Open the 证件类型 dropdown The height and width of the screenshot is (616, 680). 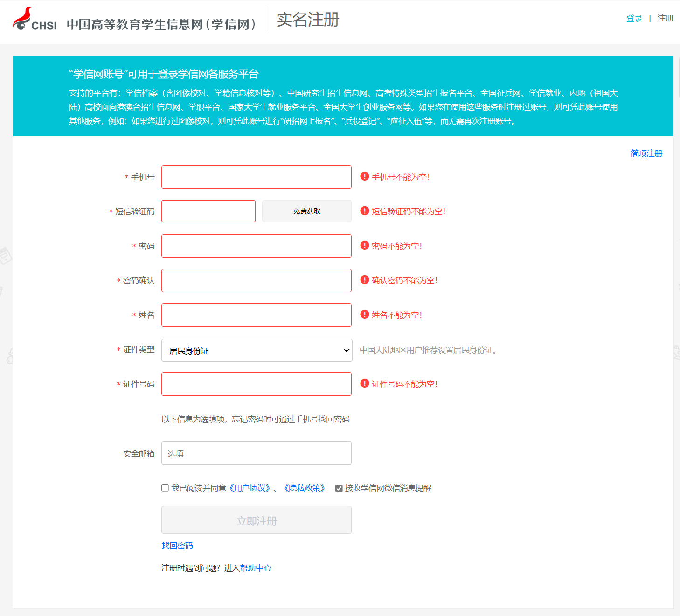point(257,350)
